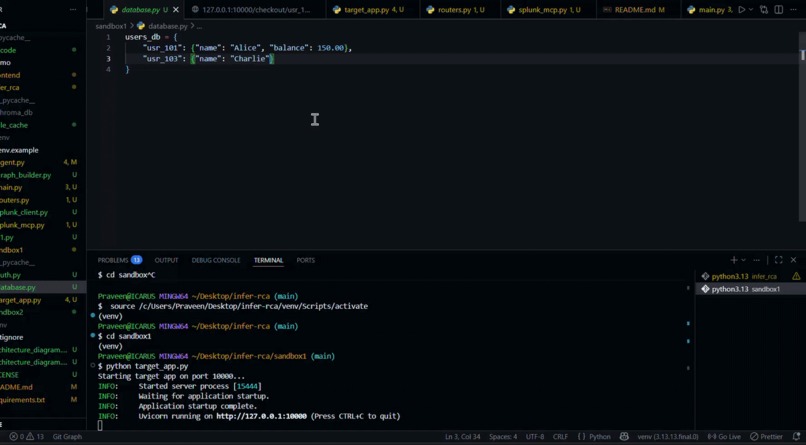Change end of line sequence CRLF
Image resolution: width=806 pixels, height=445 pixels.
(x=560, y=436)
